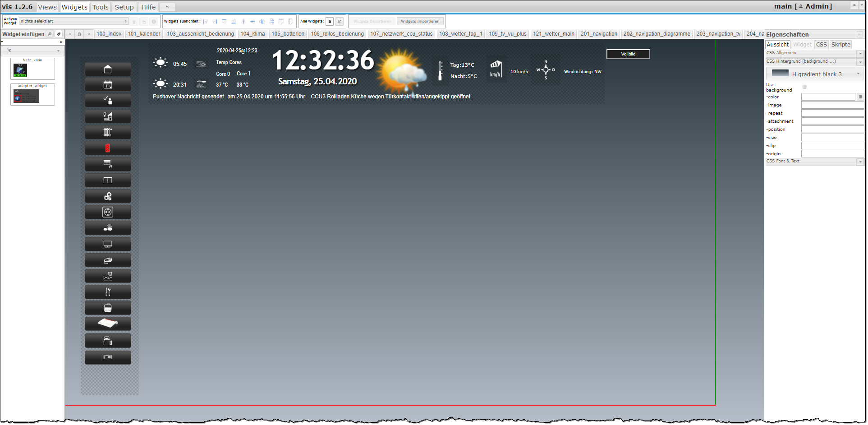The height and width of the screenshot is (425, 868).
Task: Select the Netz_klein widget thumbnail
Action: [32, 69]
